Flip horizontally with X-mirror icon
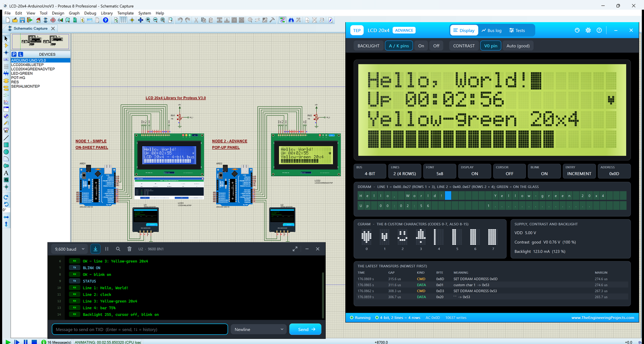The width and height of the screenshot is (644, 344). pyautogui.click(x=6, y=217)
